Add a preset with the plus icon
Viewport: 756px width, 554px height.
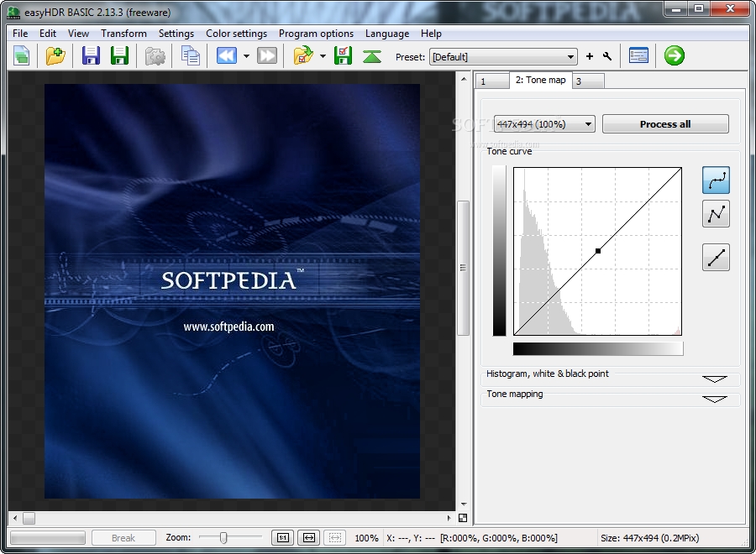click(589, 56)
